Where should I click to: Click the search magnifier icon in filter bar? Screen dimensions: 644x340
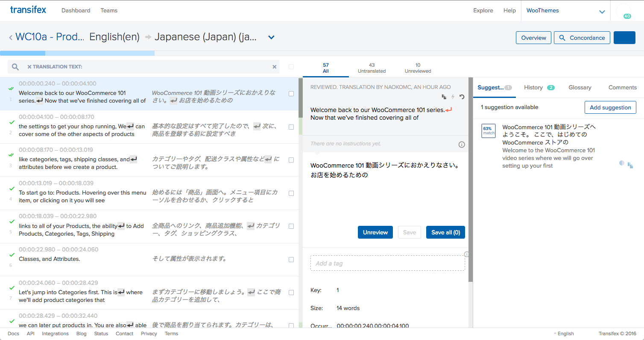(x=15, y=67)
